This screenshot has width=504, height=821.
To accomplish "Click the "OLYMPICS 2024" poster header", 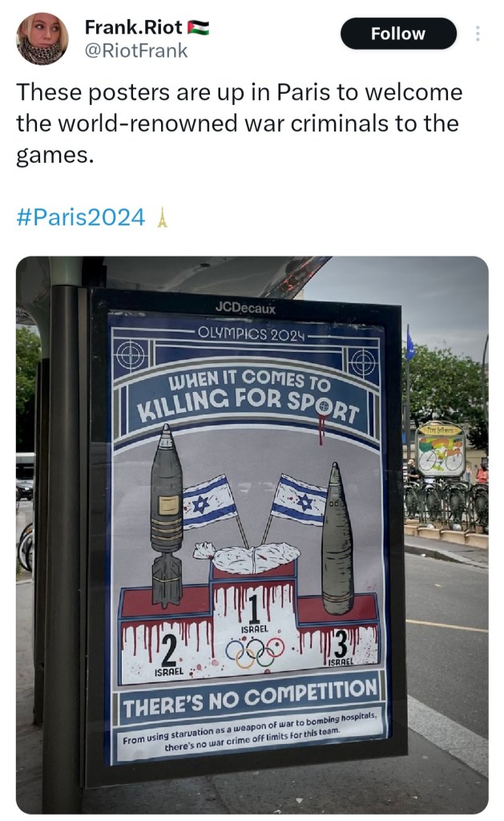I will 252,334.
